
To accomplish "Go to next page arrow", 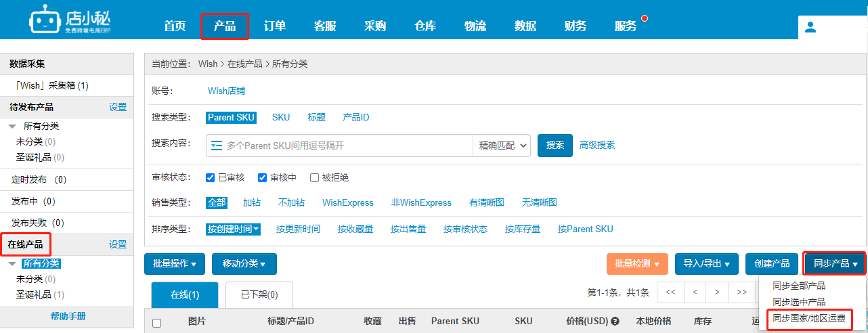I will (717, 292).
